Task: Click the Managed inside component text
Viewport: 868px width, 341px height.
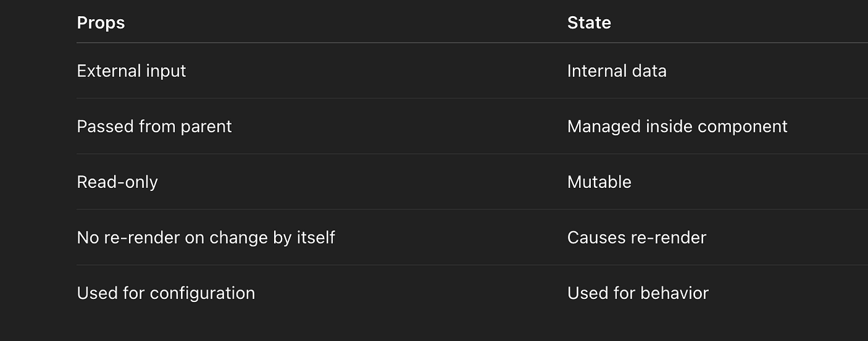Action: point(677,126)
